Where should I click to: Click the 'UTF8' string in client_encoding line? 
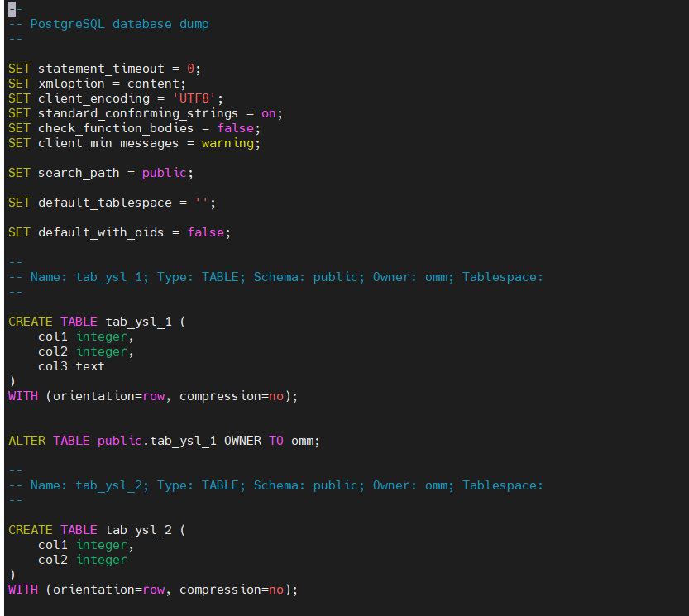coord(194,98)
